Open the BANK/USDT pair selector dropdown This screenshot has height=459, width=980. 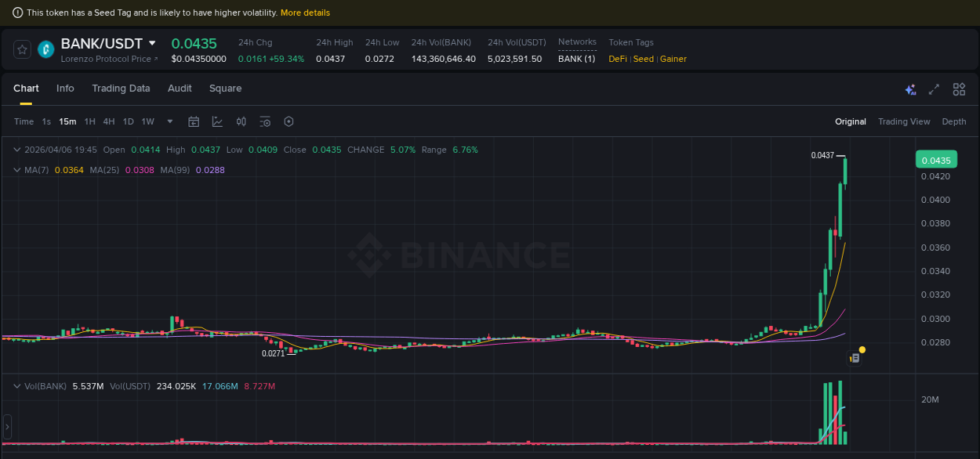point(152,43)
